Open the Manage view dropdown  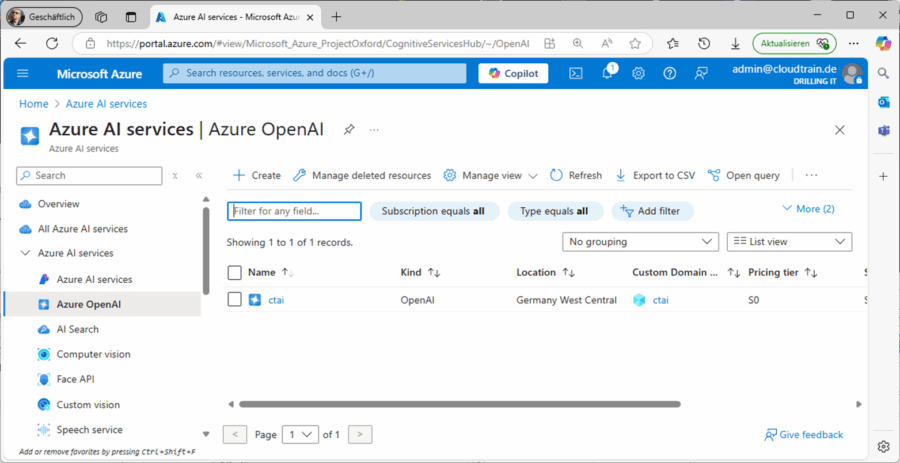(x=491, y=176)
